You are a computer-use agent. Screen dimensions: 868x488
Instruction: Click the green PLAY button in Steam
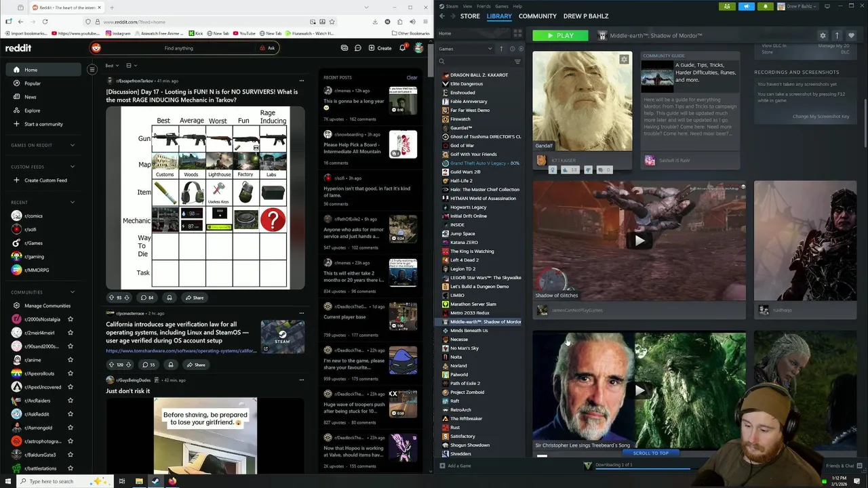[560, 35]
